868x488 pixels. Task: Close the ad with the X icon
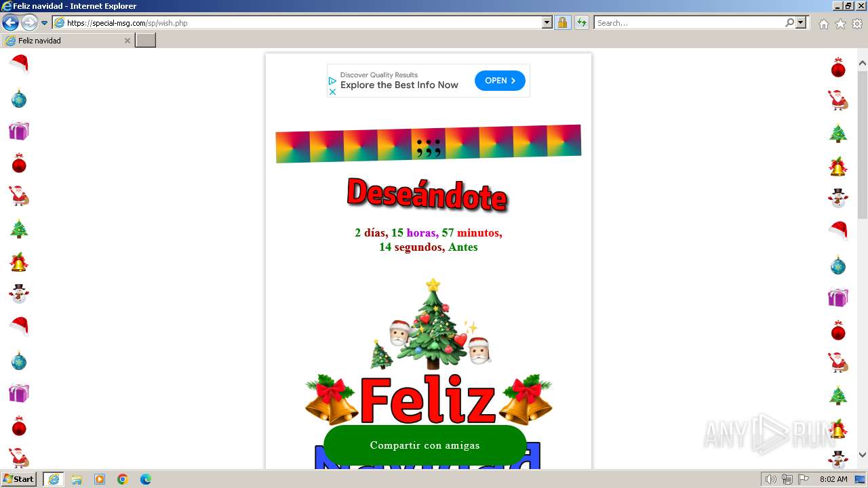[332, 91]
